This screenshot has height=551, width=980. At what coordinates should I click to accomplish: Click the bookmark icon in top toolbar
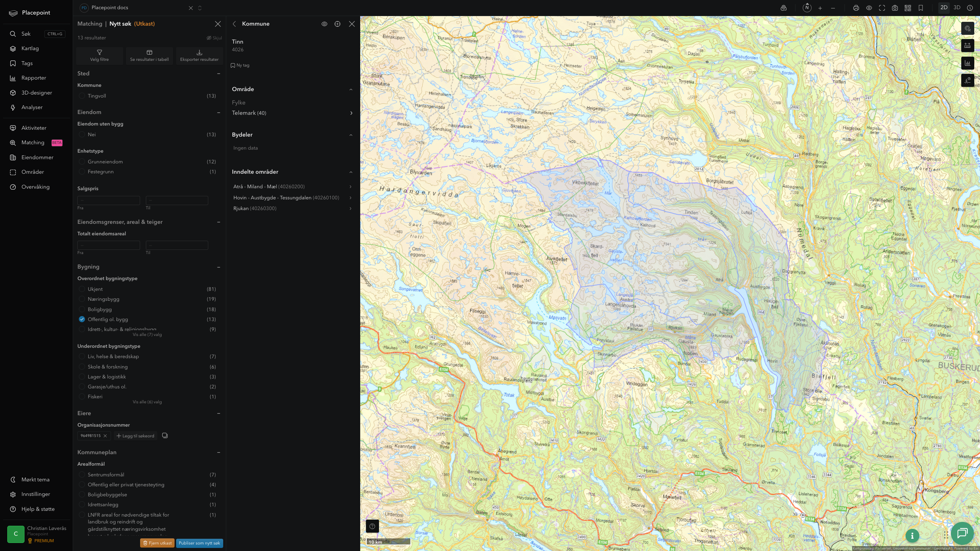[921, 8]
